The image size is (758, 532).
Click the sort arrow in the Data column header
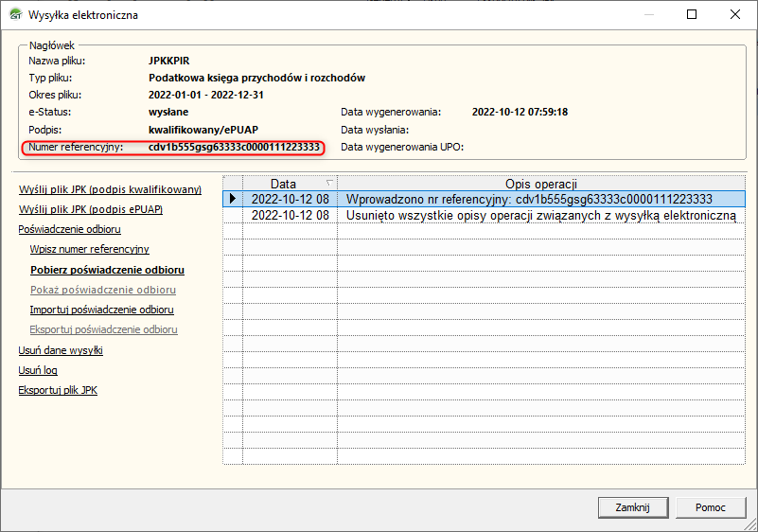click(329, 183)
